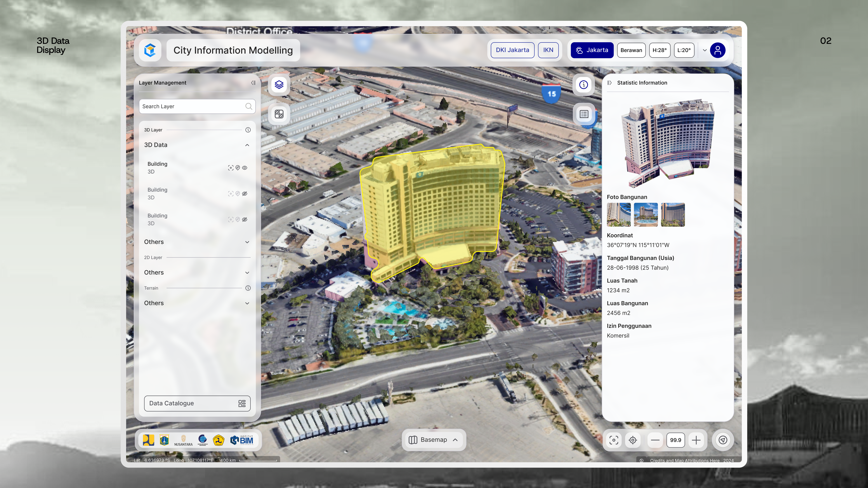Show the third Building 3D layer
Image resolution: width=868 pixels, height=488 pixels.
(245, 220)
